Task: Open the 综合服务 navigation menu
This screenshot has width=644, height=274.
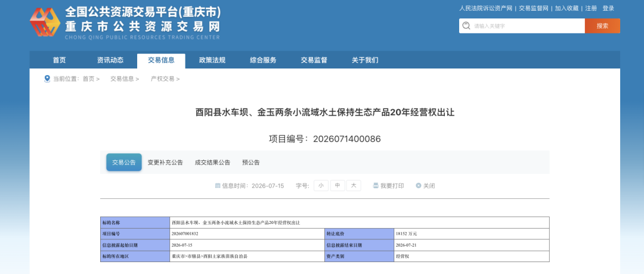Action: pos(263,60)
